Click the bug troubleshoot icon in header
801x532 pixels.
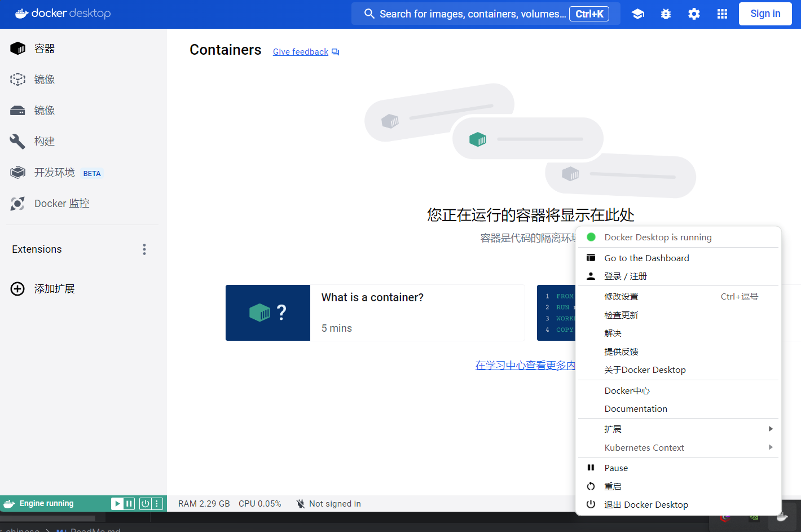point(666,14)
